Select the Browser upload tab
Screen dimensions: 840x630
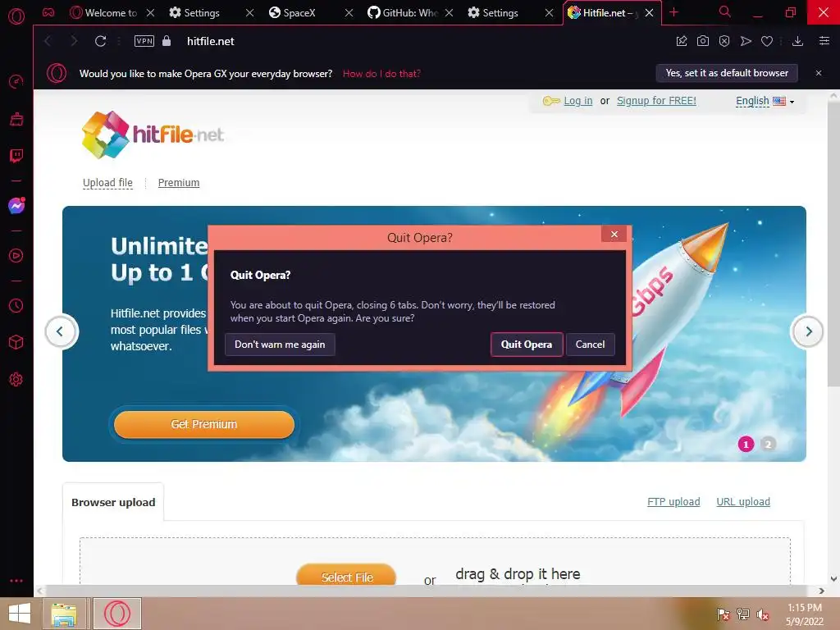tap(113, 503)
